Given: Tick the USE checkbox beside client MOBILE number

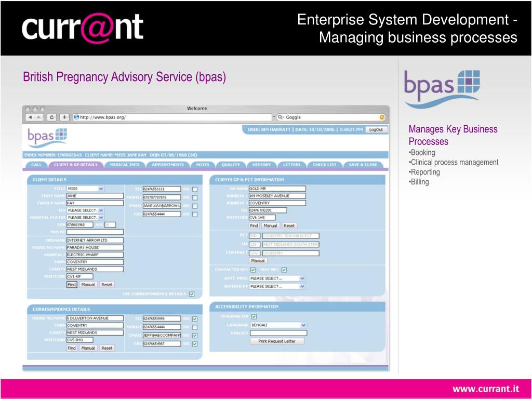Looking at the screenshot, I should click(x=195, y=197).
